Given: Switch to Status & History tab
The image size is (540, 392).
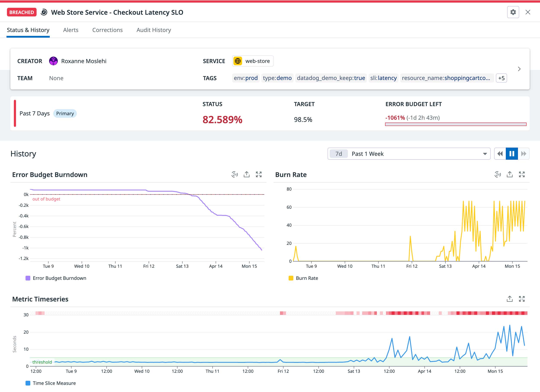Looking at the screenshot, I should click(28, 30).
